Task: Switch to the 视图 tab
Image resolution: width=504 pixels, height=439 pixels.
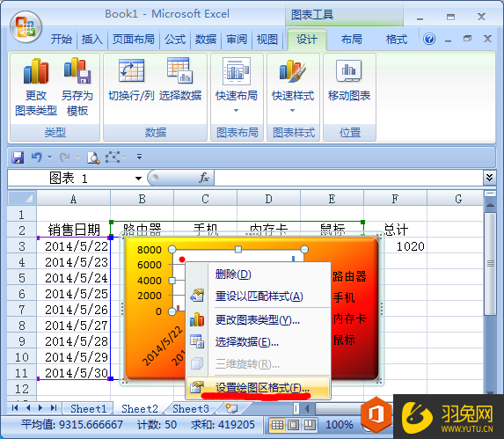Action: [267, 40]
